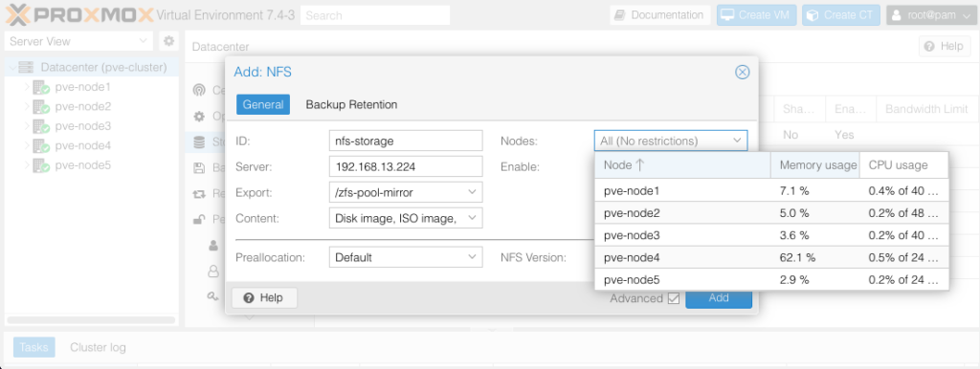Sort by Memory usage column header
Viewport: 980px width, 369px height.
click(x=815, y=165)
